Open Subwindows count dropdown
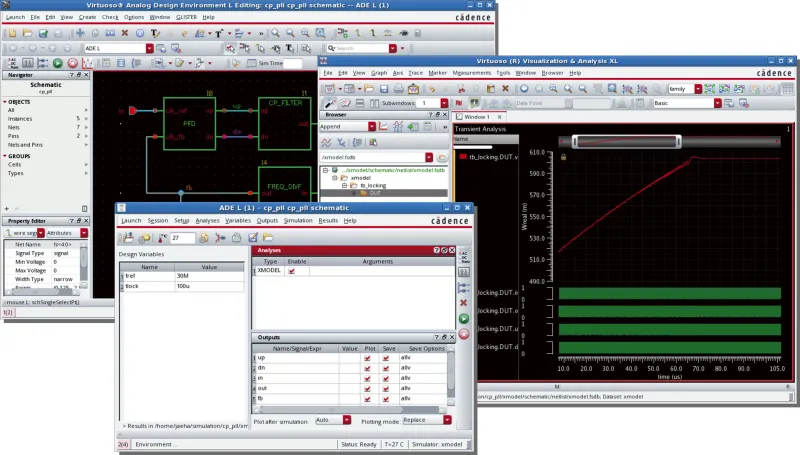 [x=444, y=103]
